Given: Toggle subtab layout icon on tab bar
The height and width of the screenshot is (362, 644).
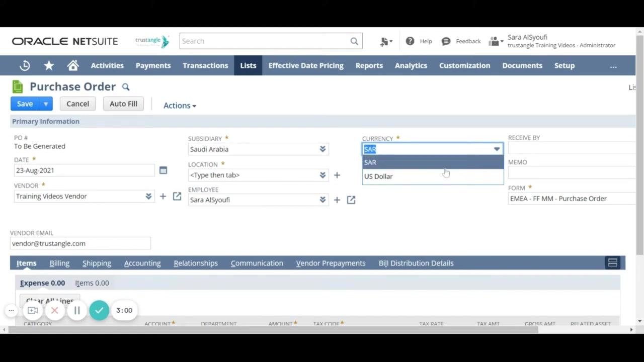Looking at the screenshot, I should 612,263.
